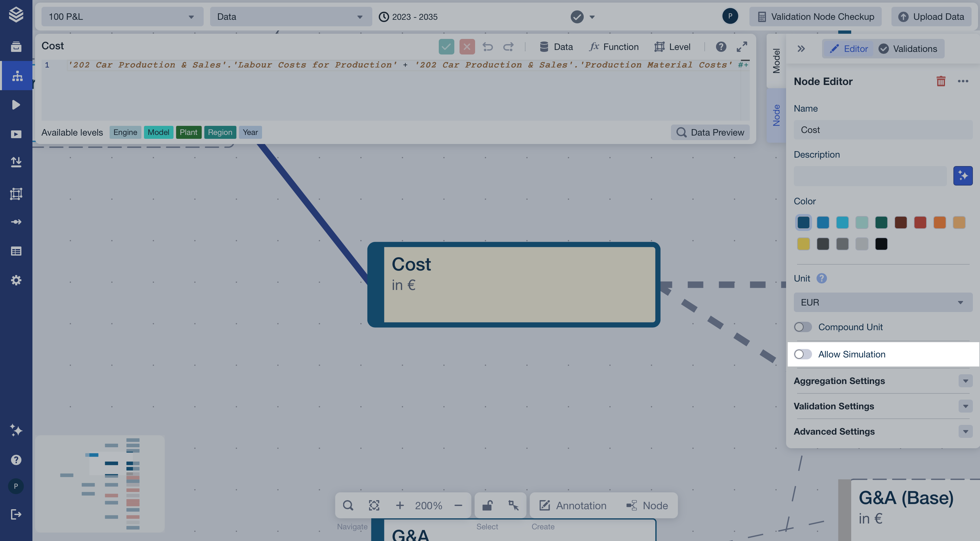Undo last formula edit
980x541 pixels.
coord(487,47)
